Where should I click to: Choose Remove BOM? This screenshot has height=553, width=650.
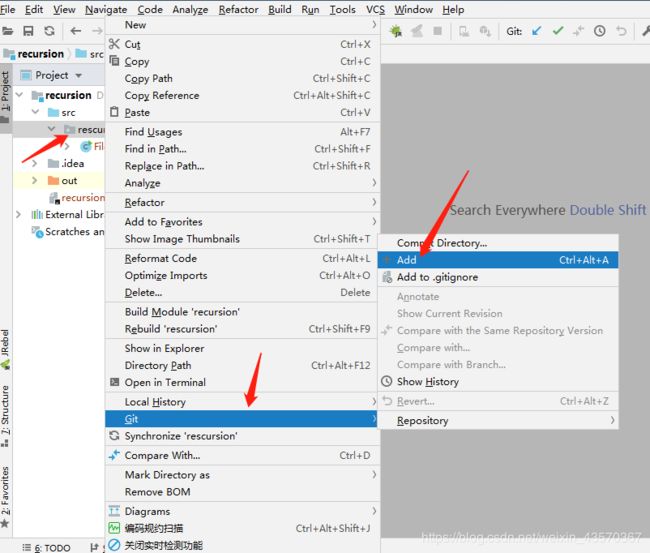243,492
